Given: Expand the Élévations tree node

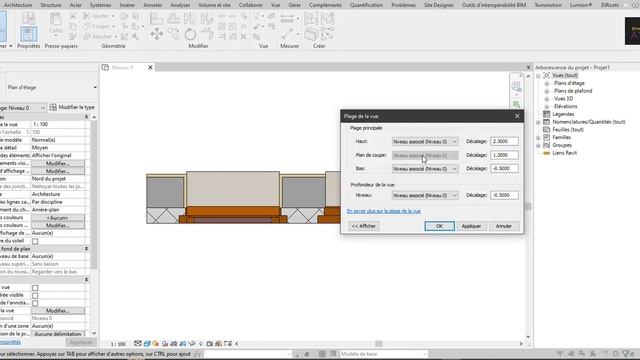Looking at the screenshot, I should 547,107.
